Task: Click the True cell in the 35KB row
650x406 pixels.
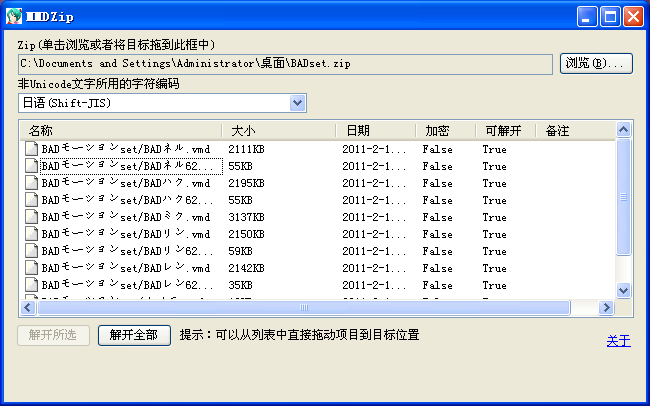Action: coord(495,285)
